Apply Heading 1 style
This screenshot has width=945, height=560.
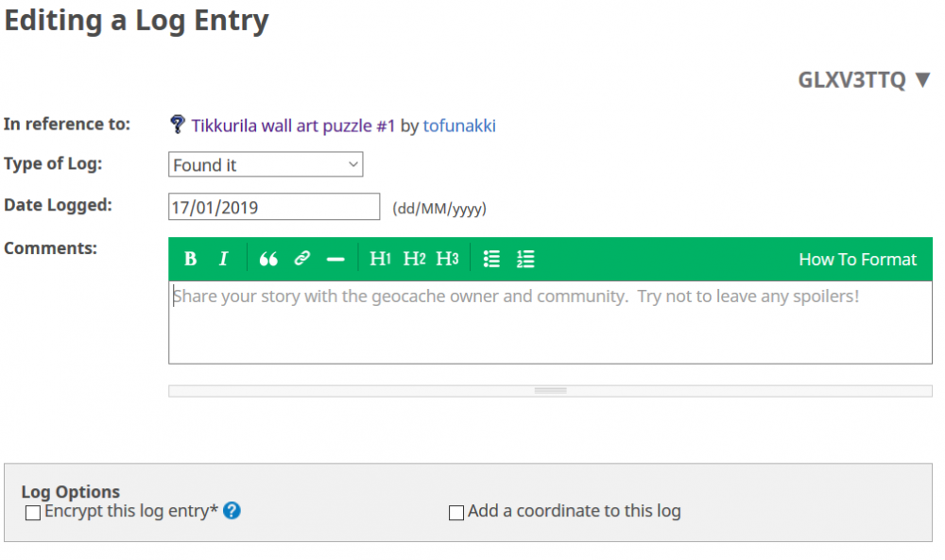380,259
